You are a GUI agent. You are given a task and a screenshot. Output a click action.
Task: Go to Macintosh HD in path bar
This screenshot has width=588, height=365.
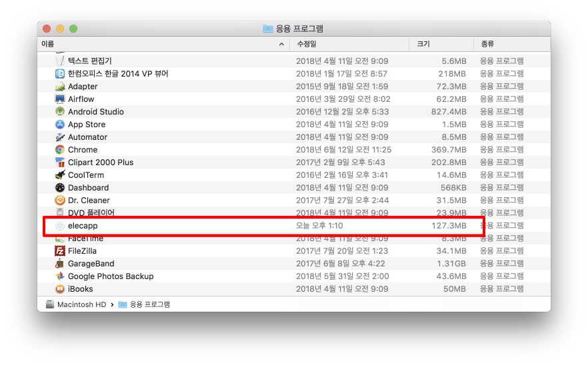pos(82,304)
